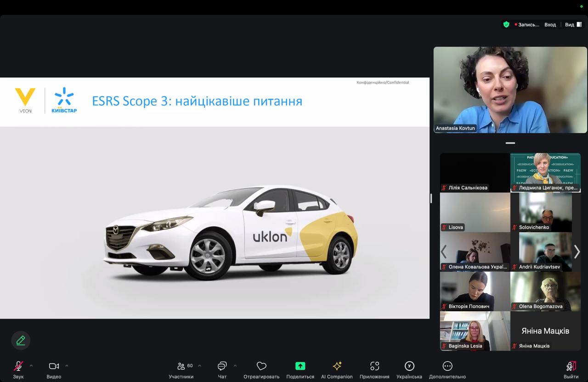Screen dimensions: 588x382
Task: Click the divider handle beside the participant gallery
Action: click(x=431, y=198)
